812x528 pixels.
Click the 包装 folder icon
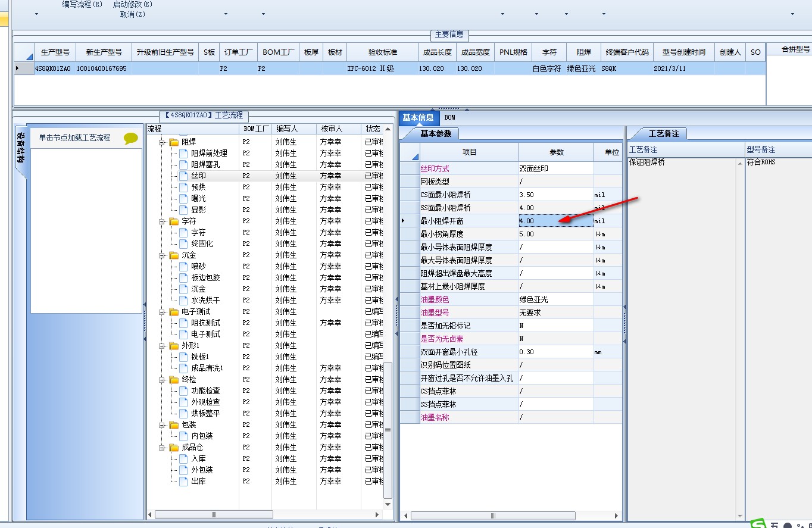coord(174,425)
